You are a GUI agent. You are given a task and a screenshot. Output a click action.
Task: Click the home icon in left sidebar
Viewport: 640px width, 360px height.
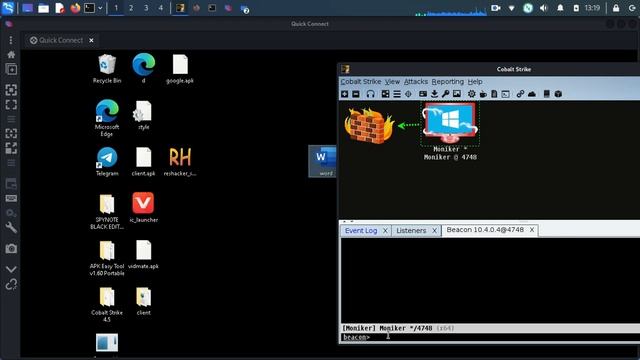[x=11, y=54]
